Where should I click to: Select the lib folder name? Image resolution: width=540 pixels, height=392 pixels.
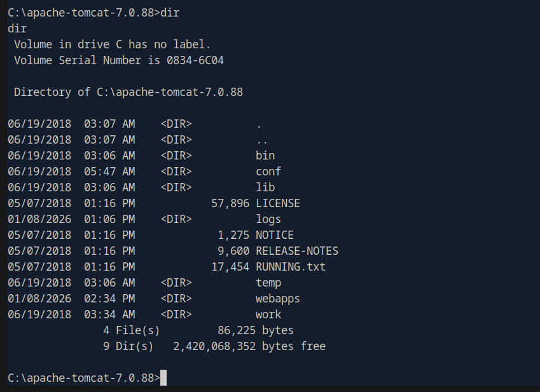265,187
